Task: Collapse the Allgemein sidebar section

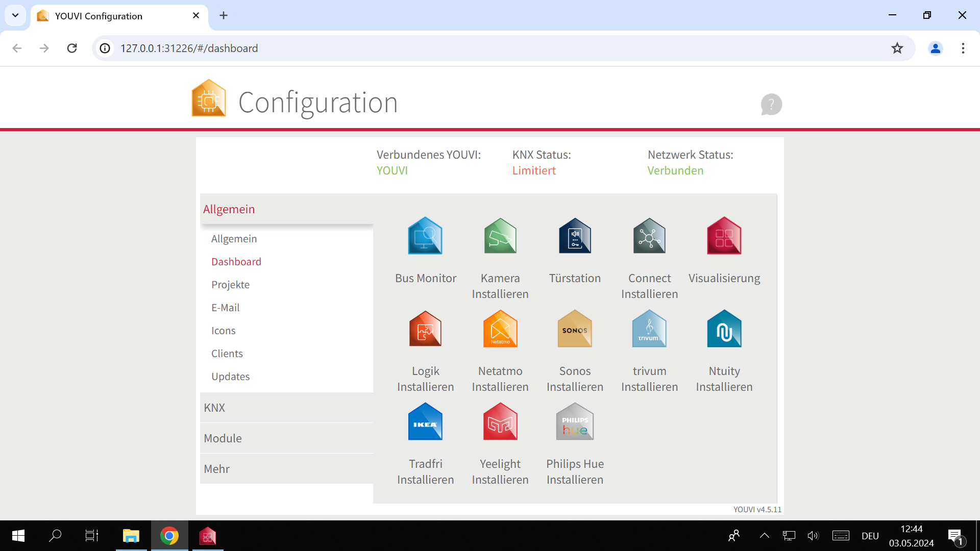Action: (286, 209)
